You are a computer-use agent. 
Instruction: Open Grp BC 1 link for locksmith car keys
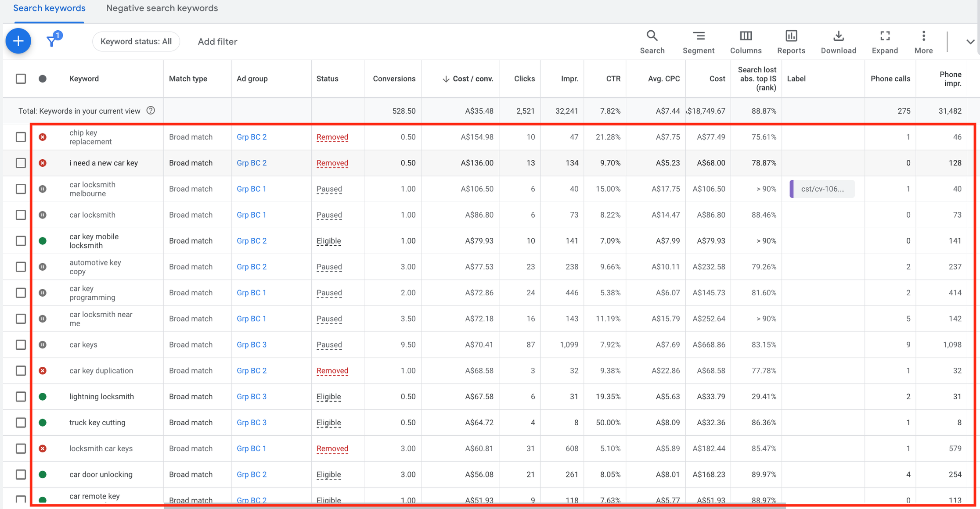click(x=251, y=448)
